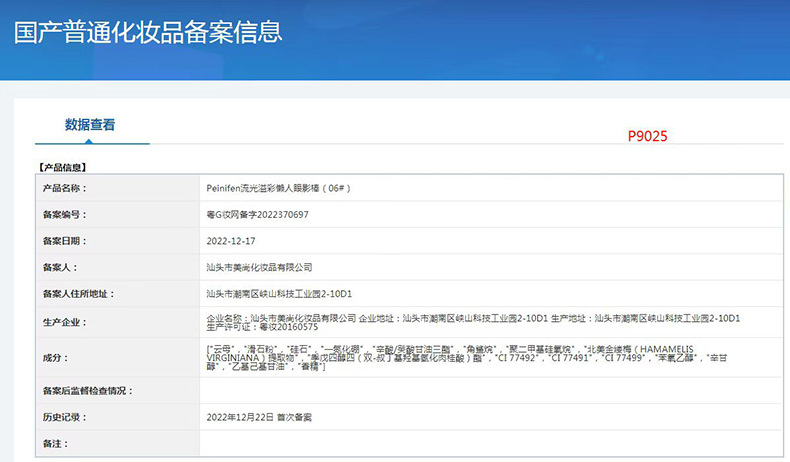Viewport: 790px width, 462px height.
Task: Click the 历史记录 label
Action: point(64,417)
